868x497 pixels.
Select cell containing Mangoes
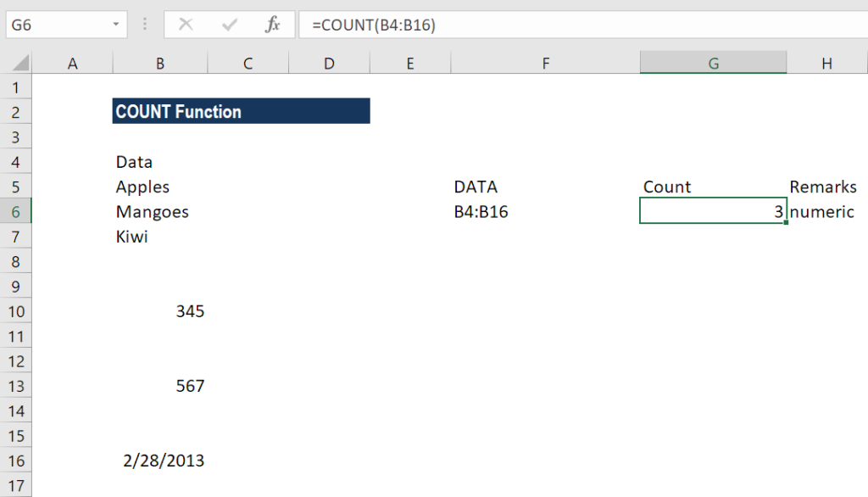click(160, 211)
